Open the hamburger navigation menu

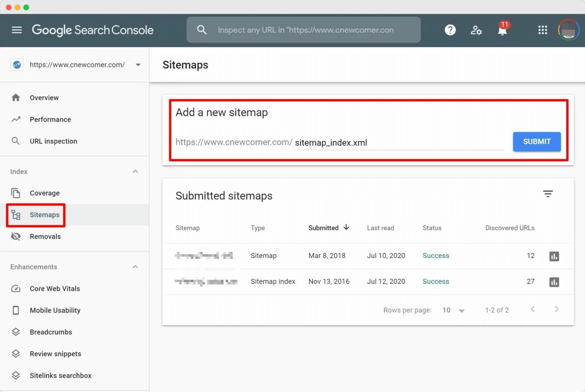point(17,30)
